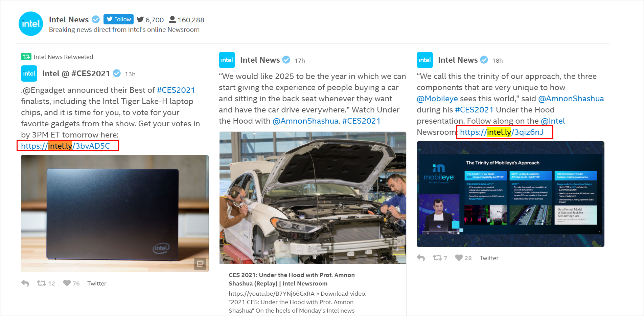Open link https://intel.ly/3qiz6nJ
The width and height of the screenshot is (644, 316).
[x=502, y=132]
